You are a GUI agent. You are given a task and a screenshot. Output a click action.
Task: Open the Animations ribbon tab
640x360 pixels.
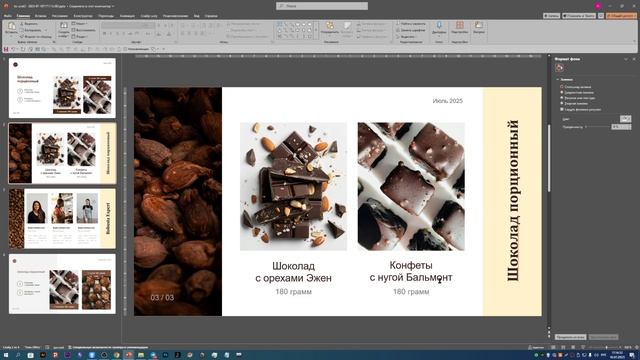tap(127, 16)
